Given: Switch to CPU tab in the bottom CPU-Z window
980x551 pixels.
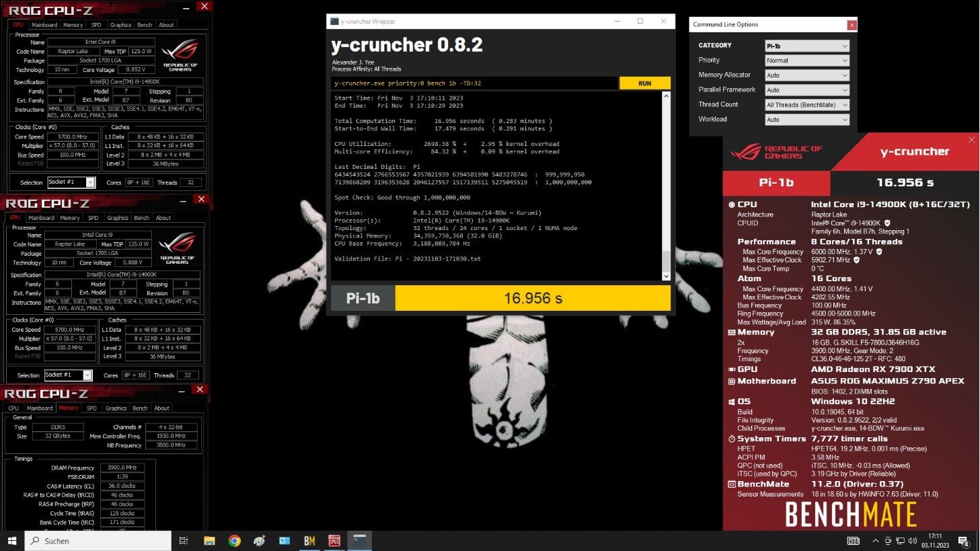Looking at the screenshot, I should click(13, 408).
